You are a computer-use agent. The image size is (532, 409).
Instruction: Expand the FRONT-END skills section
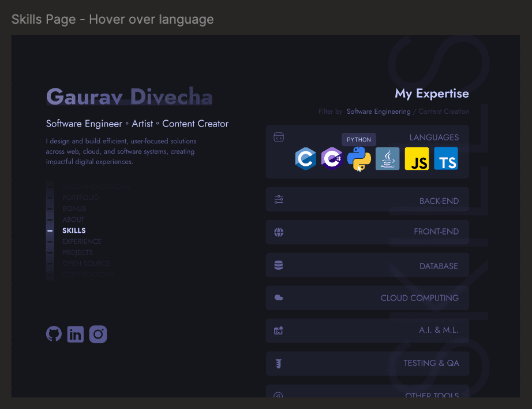368,232
